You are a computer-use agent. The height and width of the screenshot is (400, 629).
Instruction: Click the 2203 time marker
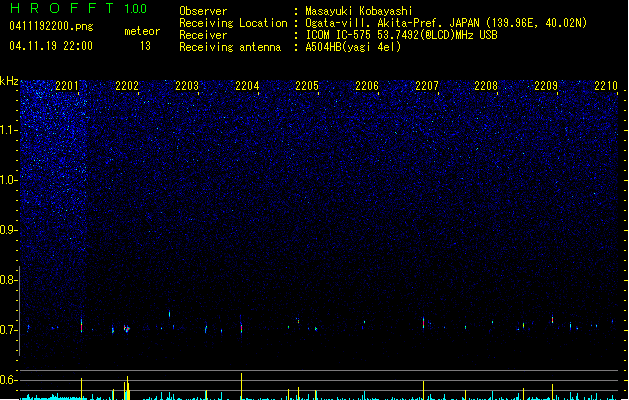(187, 86)
